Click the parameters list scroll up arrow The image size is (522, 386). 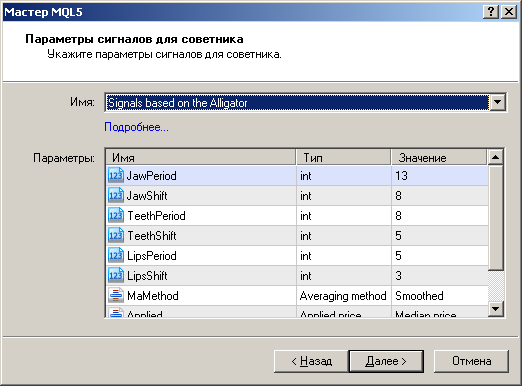[x=495, y=157]
